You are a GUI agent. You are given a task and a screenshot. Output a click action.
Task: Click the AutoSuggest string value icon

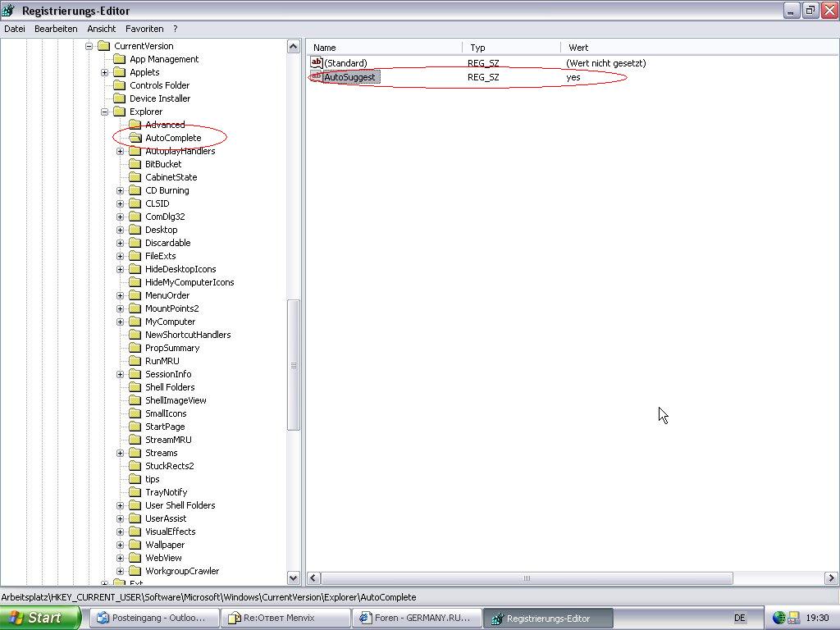pyautogui.click(x=317, y=76)
